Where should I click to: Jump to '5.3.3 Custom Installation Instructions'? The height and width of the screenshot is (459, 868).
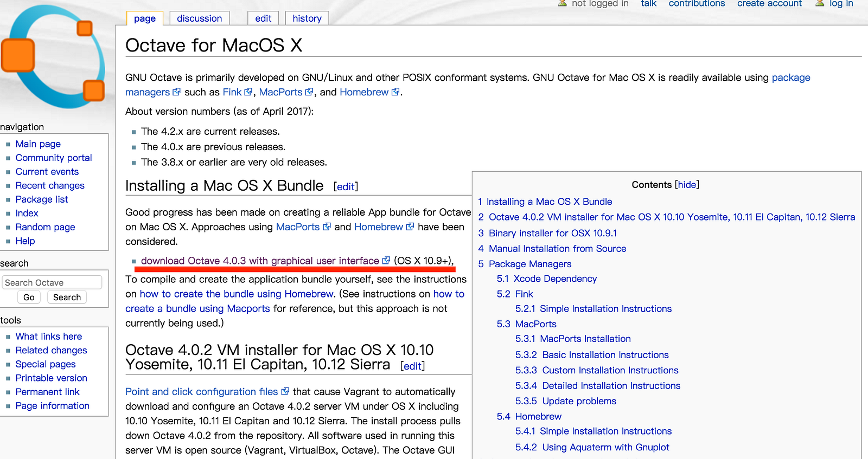pyautogui.click(x=597, y=370)
